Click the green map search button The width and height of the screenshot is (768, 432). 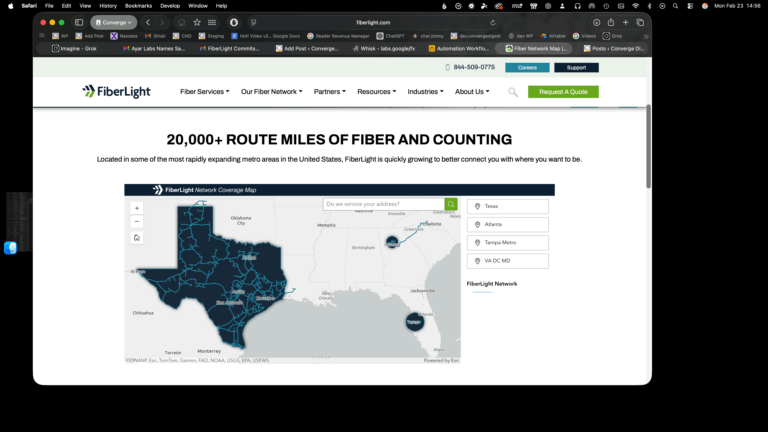[x=451, y=204]
